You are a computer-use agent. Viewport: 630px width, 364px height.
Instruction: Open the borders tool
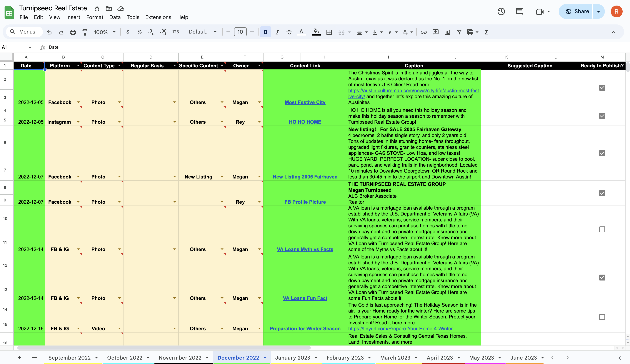pos(329,32)
